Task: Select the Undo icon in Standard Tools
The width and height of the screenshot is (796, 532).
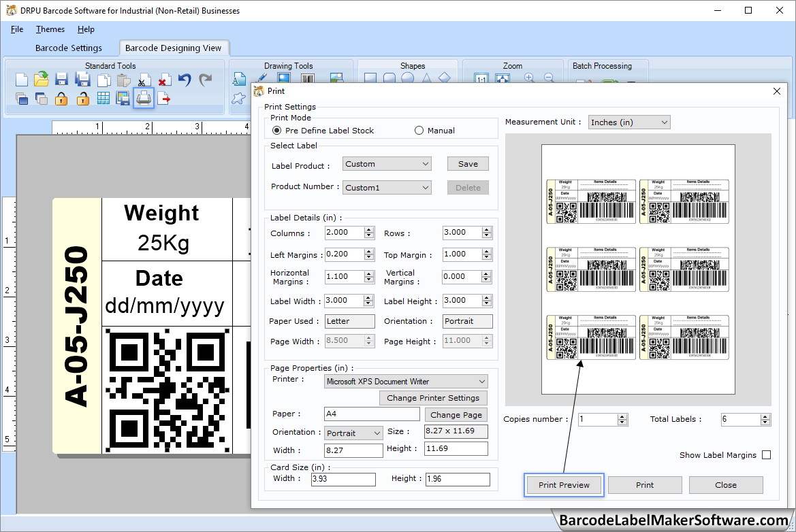Action: click(x=185, y=78)
